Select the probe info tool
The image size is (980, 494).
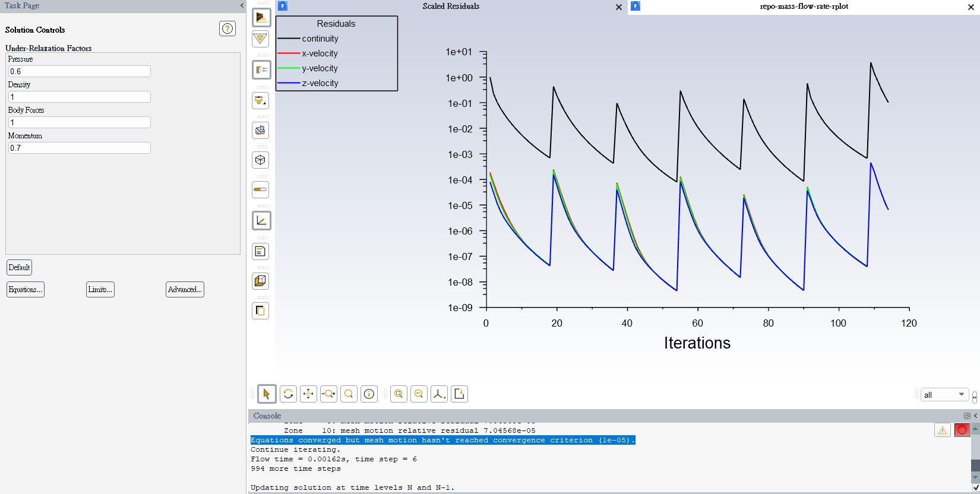369,394
